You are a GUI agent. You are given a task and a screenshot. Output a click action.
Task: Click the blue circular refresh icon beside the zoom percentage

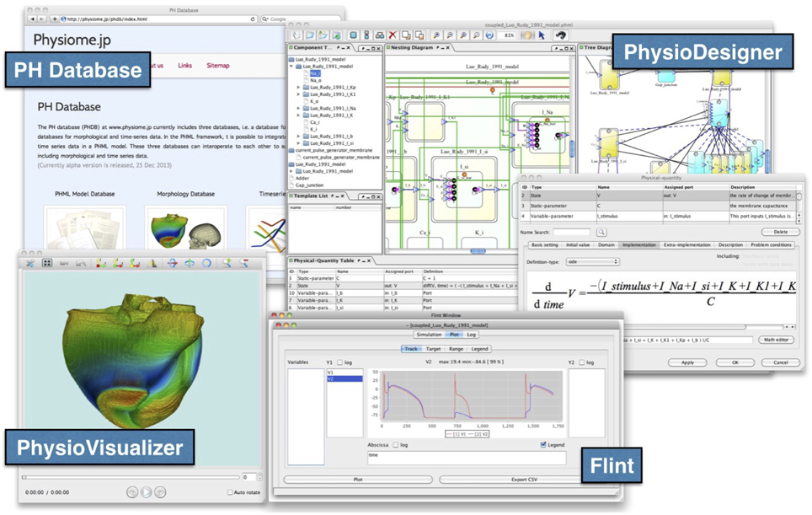489,35
